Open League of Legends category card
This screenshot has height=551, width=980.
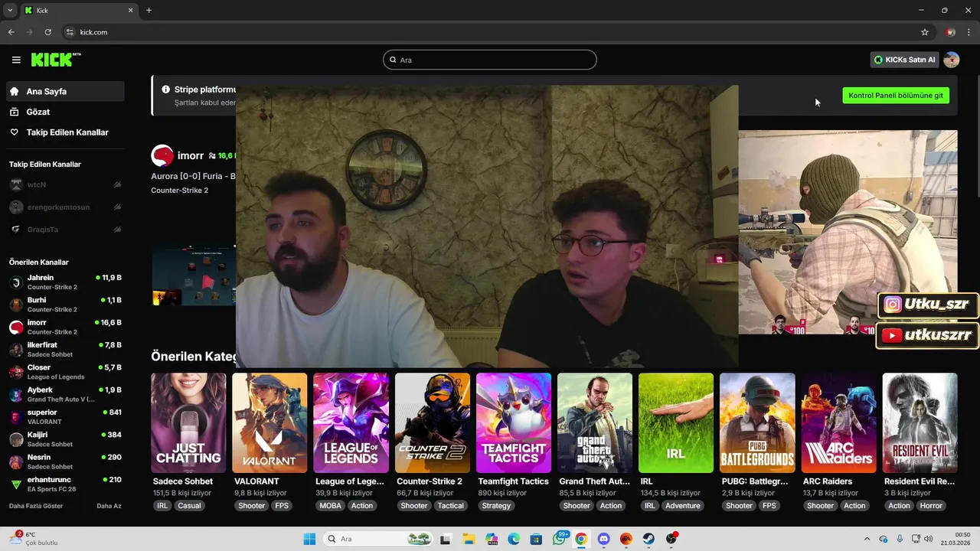point(351,422)
